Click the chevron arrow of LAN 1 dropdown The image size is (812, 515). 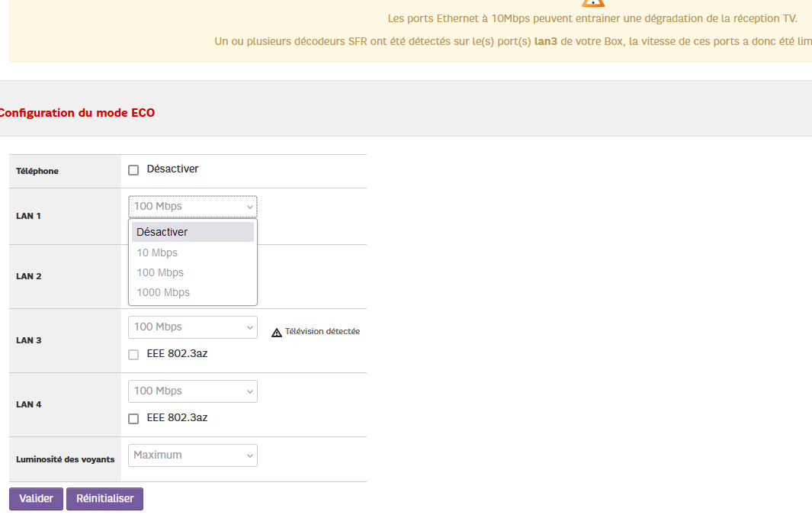pyautogui.click(x=249, y=207)
